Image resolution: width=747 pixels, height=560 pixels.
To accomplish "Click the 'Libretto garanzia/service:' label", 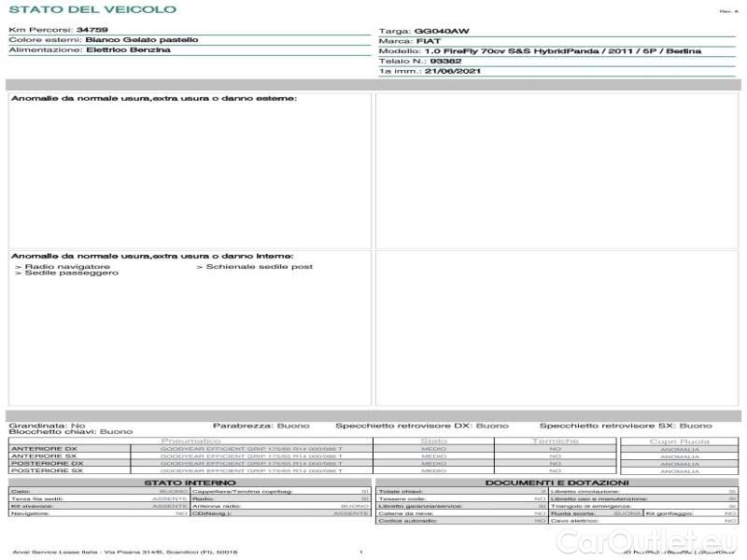I will 419,506.
